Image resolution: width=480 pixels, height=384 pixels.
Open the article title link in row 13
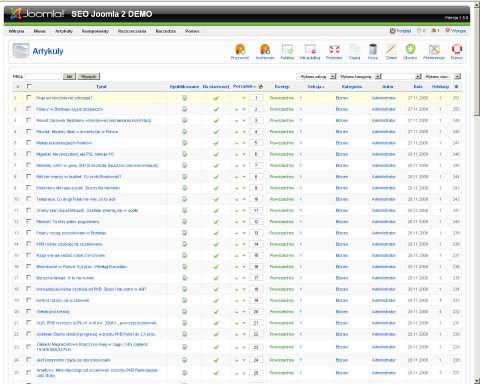tap(71, 233)
